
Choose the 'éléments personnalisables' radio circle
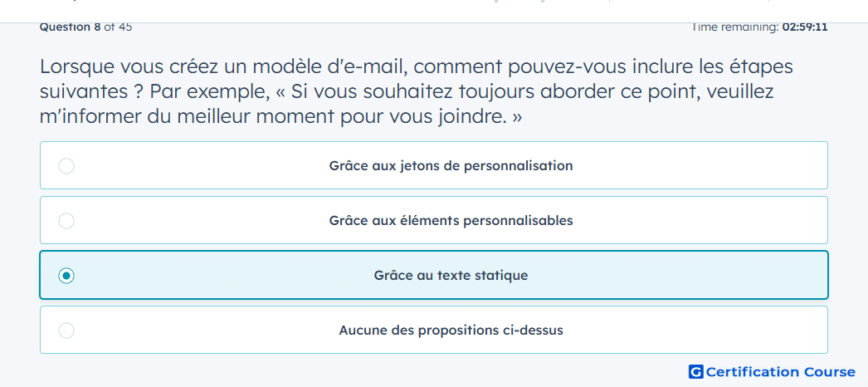tap(66, 221)
